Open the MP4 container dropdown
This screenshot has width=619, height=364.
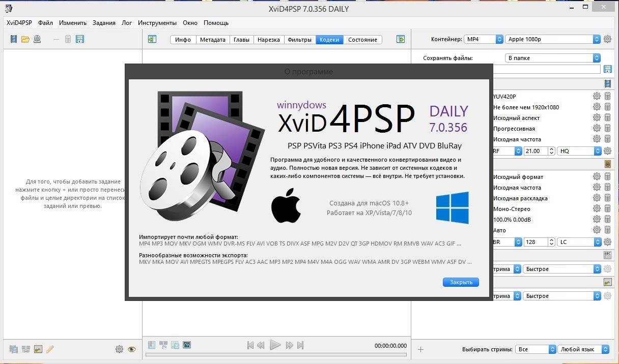[484, 39]
